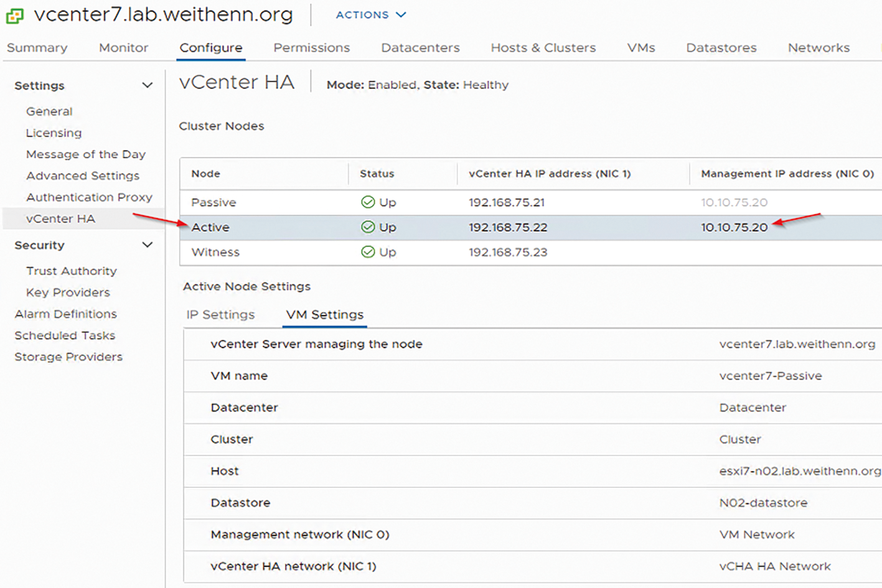Click the Up status icon in Active row

(x=368, y=227)
